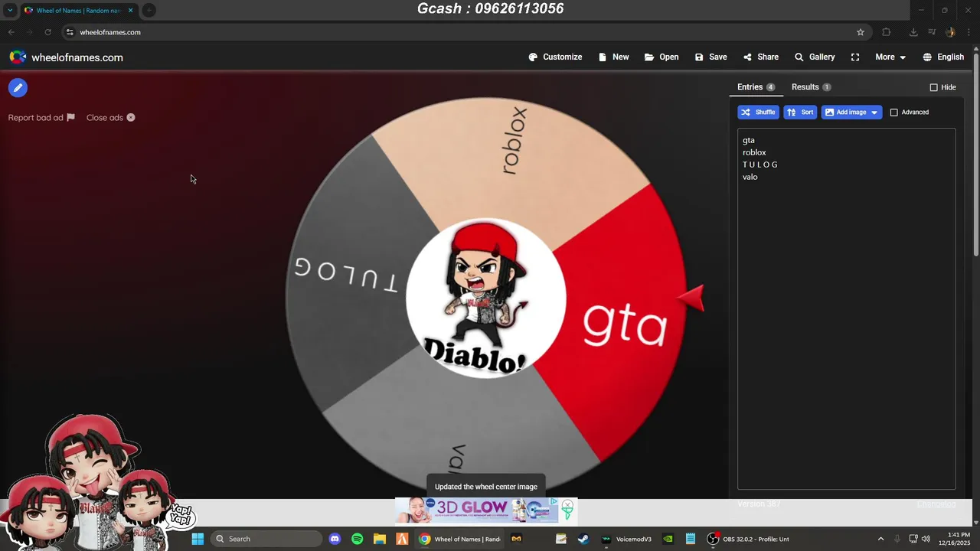Open the Add image dropdown
980x551 pixels.
(851, 112)
